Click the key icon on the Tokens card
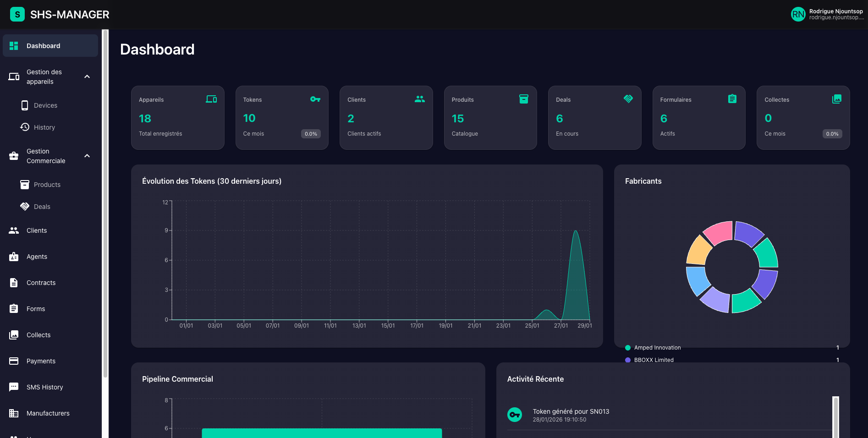This screenshot has width=868, height=438. [x=315, y=99]
